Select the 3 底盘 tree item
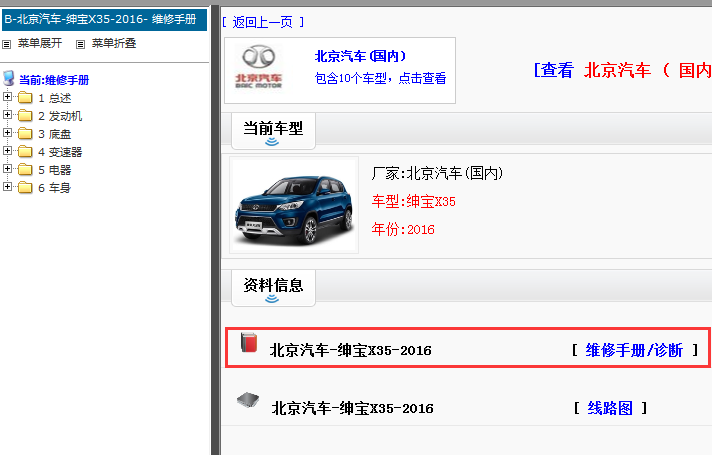Viewport: 712px width, 455px height. (54, 134)
